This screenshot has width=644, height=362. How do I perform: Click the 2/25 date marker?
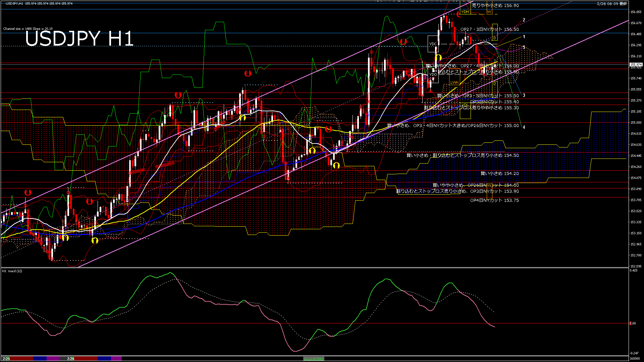click(6, 359)
